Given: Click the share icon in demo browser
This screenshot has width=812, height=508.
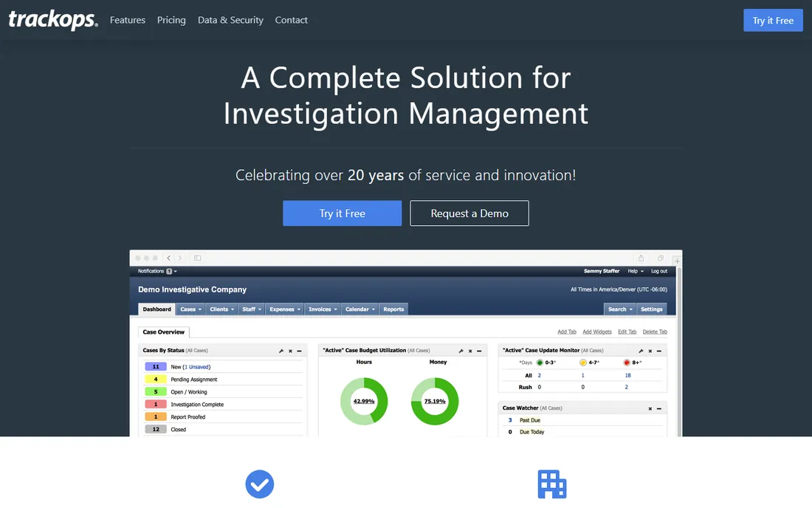Looking at the screenshot, I should [641, 258].
